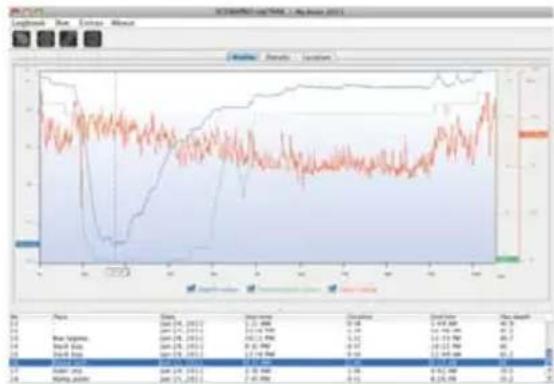Select the highlighted blue dive row

(277, 362)
